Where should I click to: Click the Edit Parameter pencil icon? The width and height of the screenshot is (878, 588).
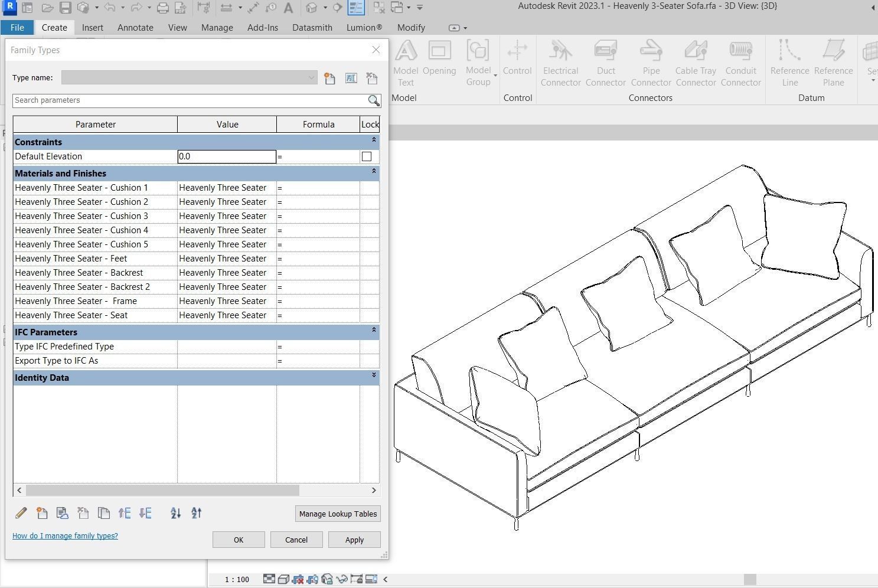click(x=21, y=513)
